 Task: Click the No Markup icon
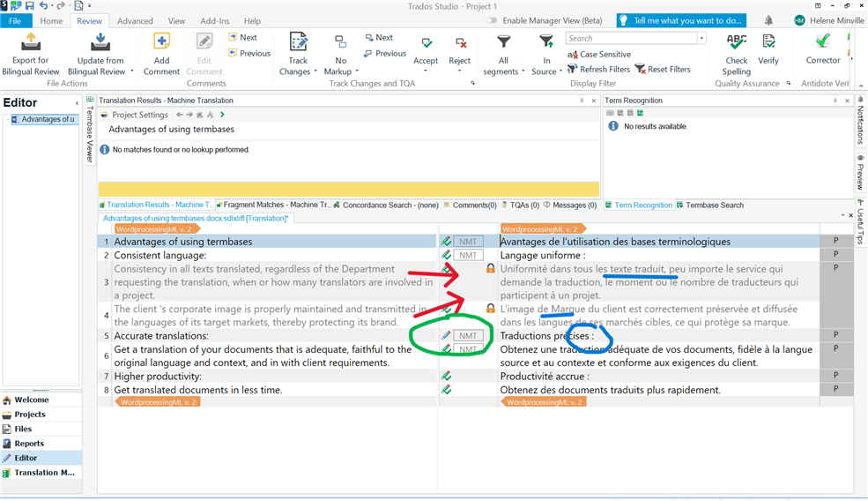(341, 42)
